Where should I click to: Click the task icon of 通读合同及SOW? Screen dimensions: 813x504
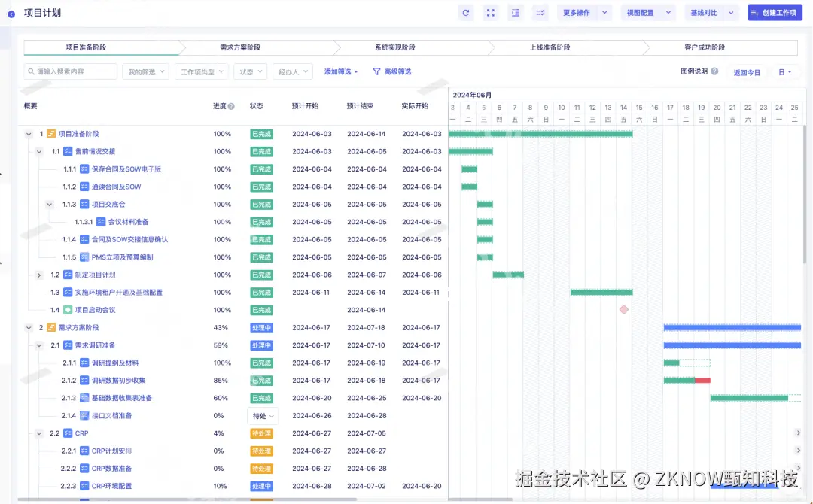pyautogui.click(x=84, y=187)
